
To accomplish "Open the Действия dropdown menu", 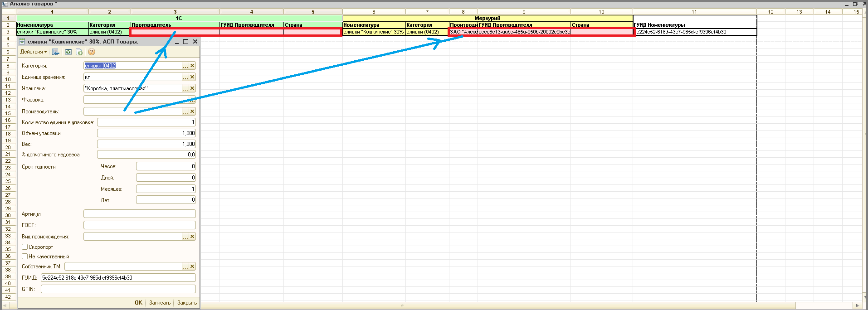I will pyautogui.click(x=33, y=52).
